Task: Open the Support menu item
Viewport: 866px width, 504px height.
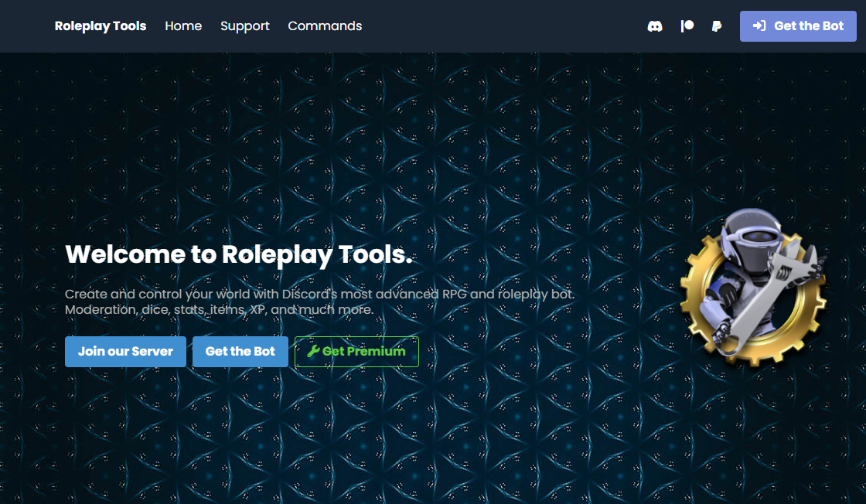Action: tap(244, 26)
